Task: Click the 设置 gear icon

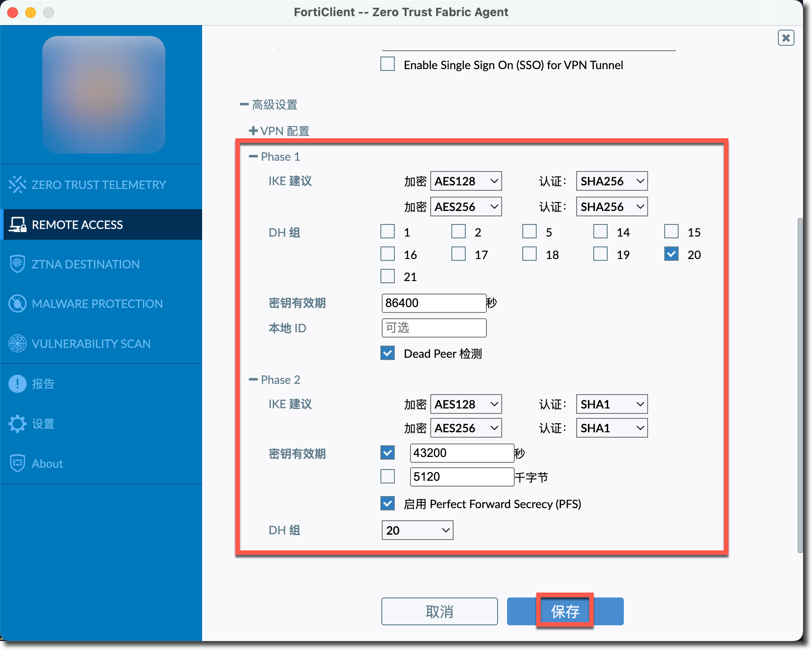Action: tap(17, 423)
